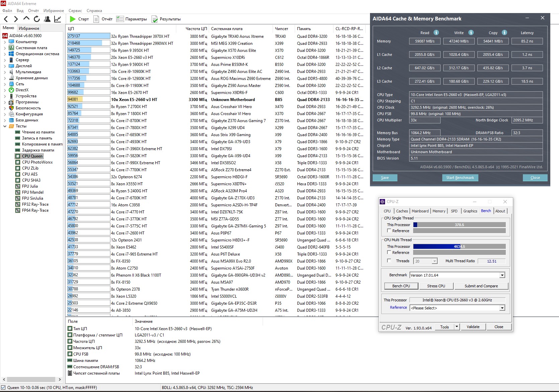Toggle checkbox next to CPU SHA3 test
Image resolution: width=559 pixels, height=392 pixels.
18,180
